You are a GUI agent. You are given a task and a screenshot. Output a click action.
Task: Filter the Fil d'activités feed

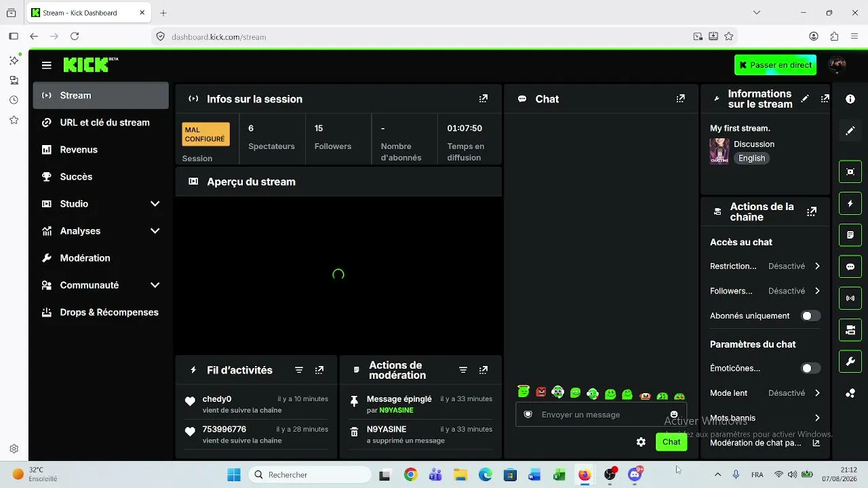[299, 370]
